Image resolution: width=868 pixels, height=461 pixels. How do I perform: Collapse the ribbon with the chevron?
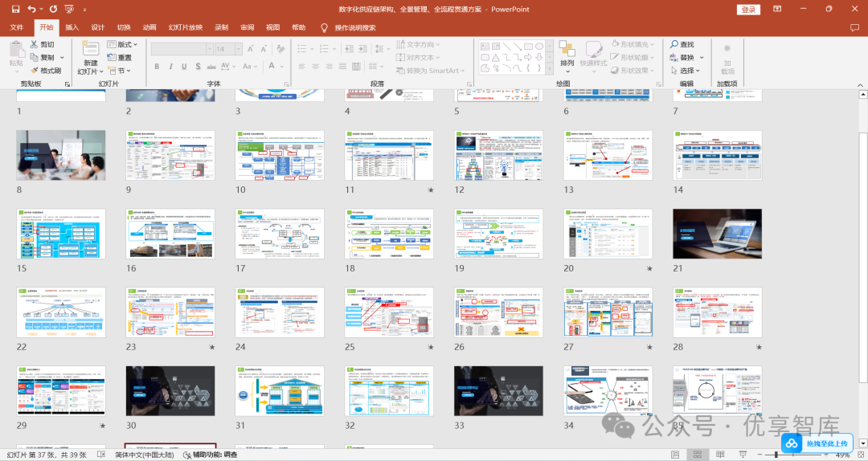click(860, 84)
